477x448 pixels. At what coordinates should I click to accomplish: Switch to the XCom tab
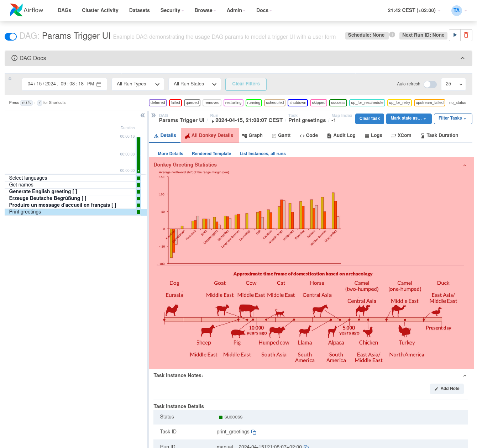click(401, 136)
